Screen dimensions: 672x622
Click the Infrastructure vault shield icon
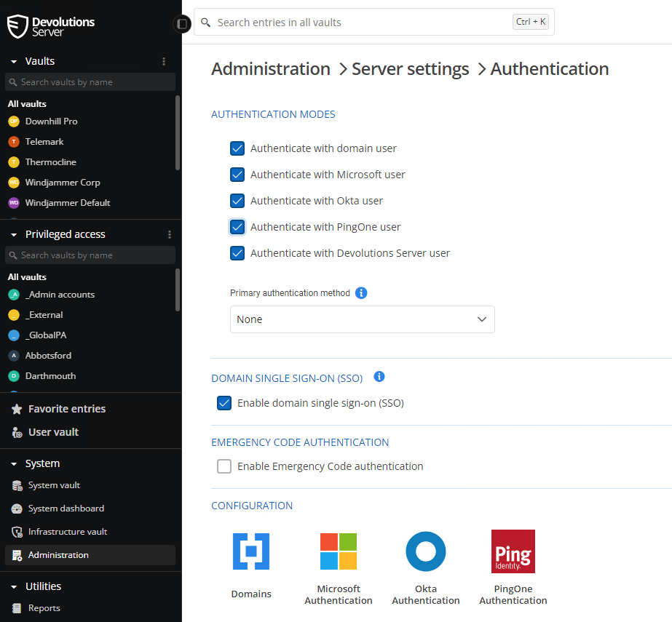coord(17,532)
